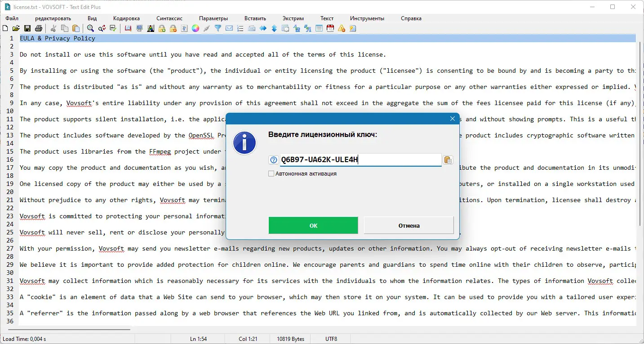This screenshot has width=644, height=344.
Task: Open the Файл menu
Action: pyautogui.click(x=12, y=18)
